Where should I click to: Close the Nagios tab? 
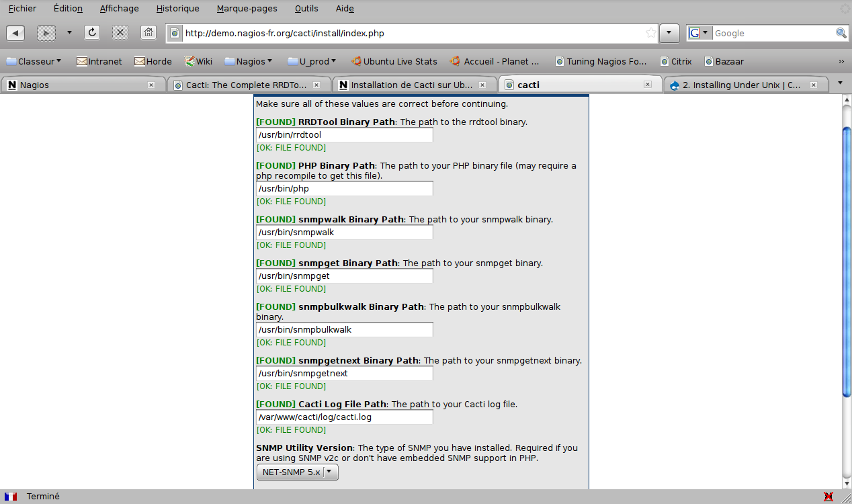tap(151, 85)
